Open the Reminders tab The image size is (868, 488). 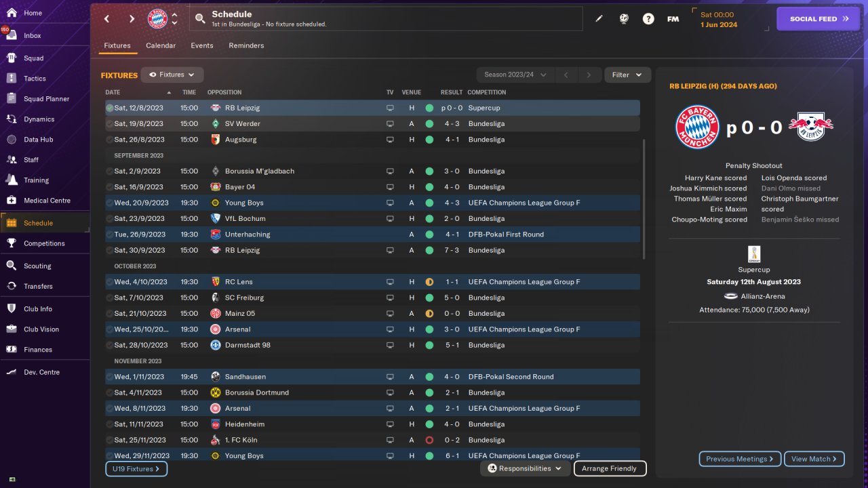point(246,45)
